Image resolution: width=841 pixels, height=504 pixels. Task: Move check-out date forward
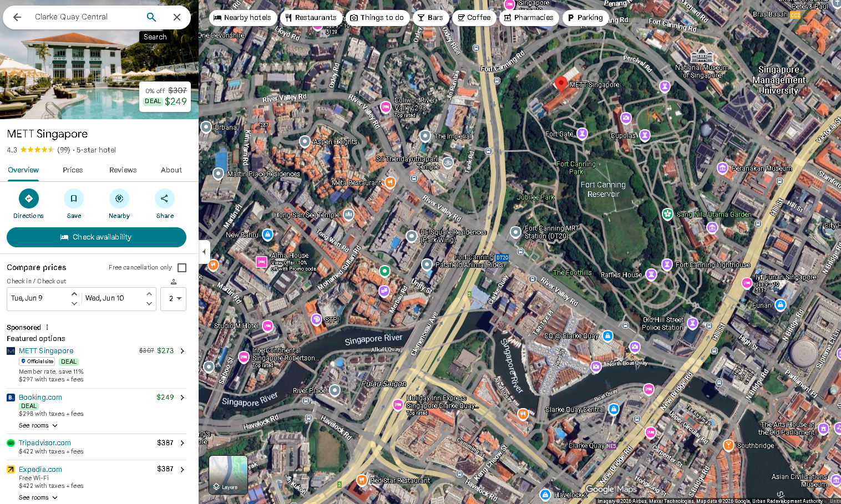pos(149,294)
